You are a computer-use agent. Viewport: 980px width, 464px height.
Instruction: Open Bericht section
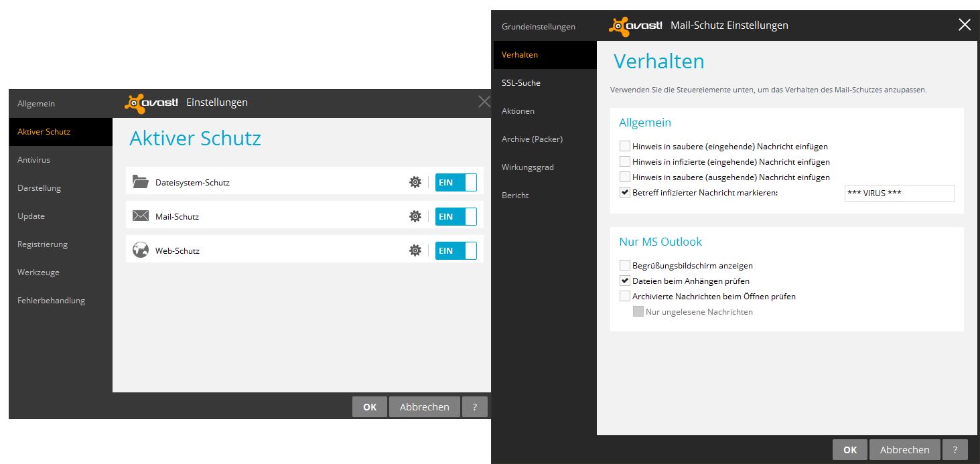(x=545, y=196)
